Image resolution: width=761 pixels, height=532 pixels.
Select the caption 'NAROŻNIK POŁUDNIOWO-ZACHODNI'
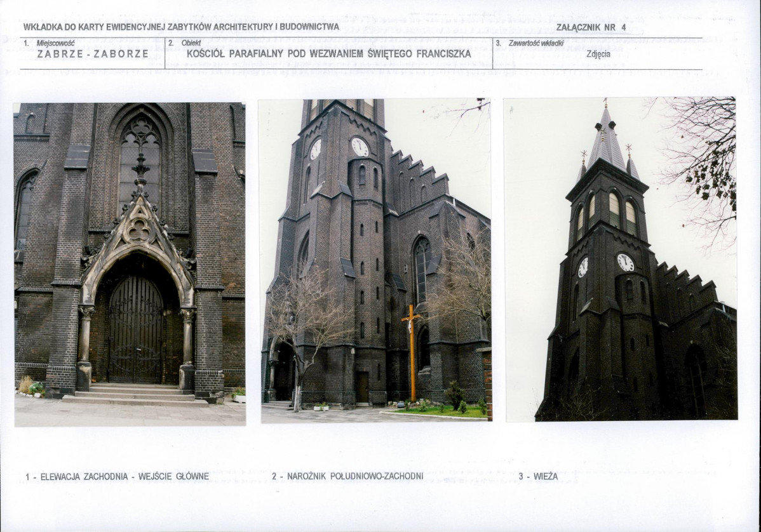tap(347, 476)
